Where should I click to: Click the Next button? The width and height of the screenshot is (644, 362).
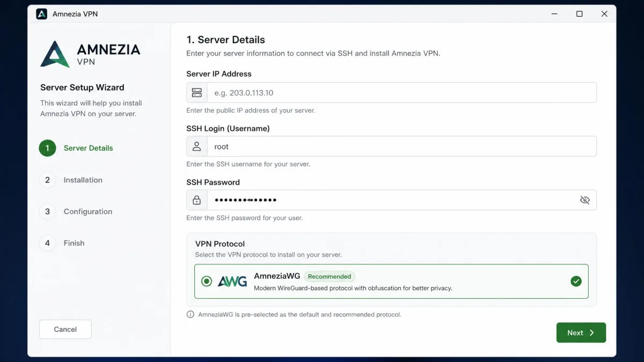pos(581,333)
